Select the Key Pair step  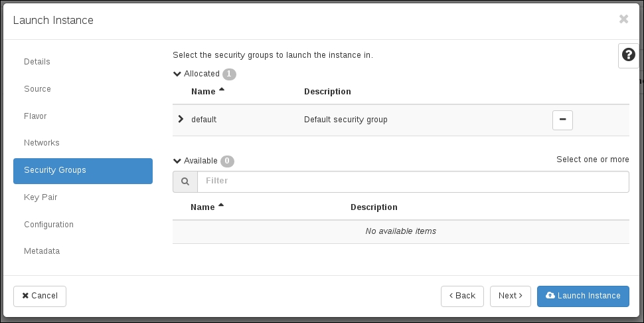(40, 197)
